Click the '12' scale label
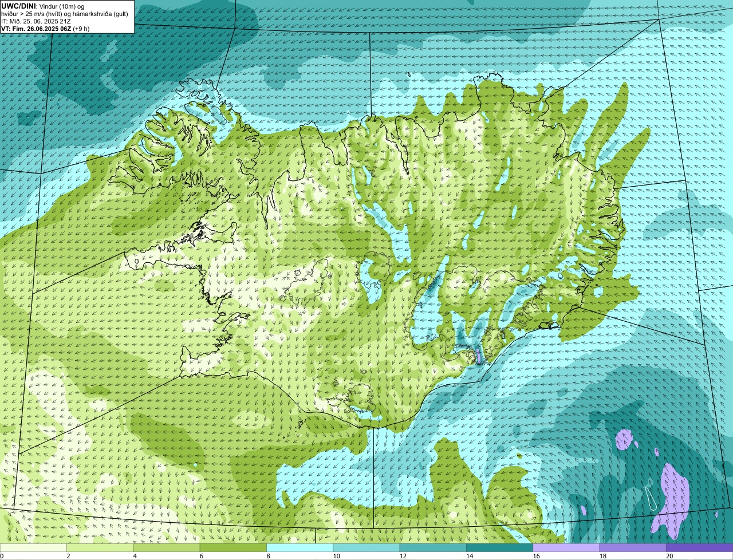Image resolution: width=733 pixels, height=560 pixels. 403,556
